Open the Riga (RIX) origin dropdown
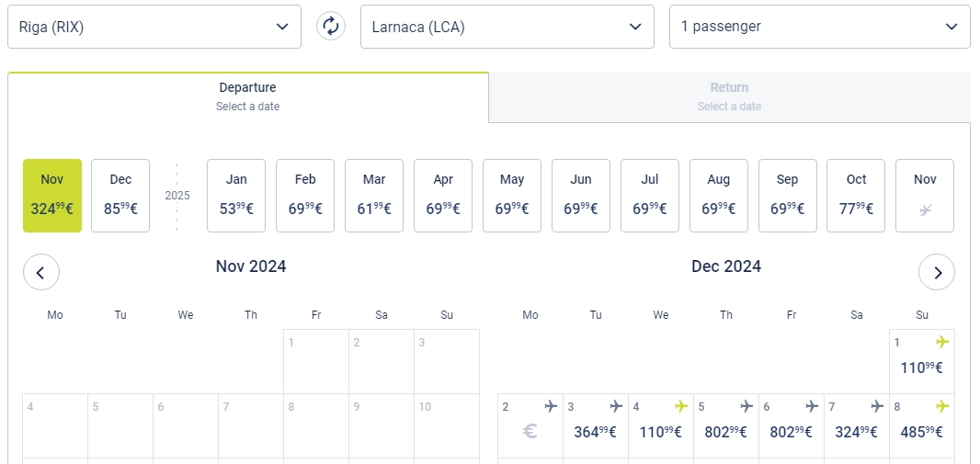The image size is (980, 464). pyautogui.click(x=154, y=27)
